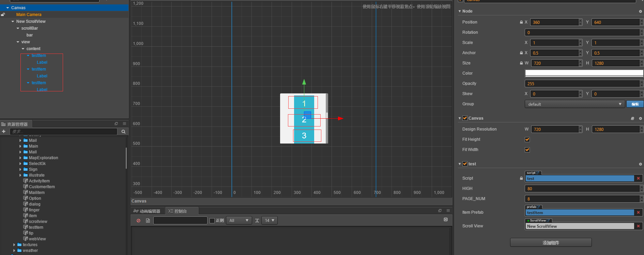Open the node Color swatch
Screen dimensions: 644x255
[584, 73]
